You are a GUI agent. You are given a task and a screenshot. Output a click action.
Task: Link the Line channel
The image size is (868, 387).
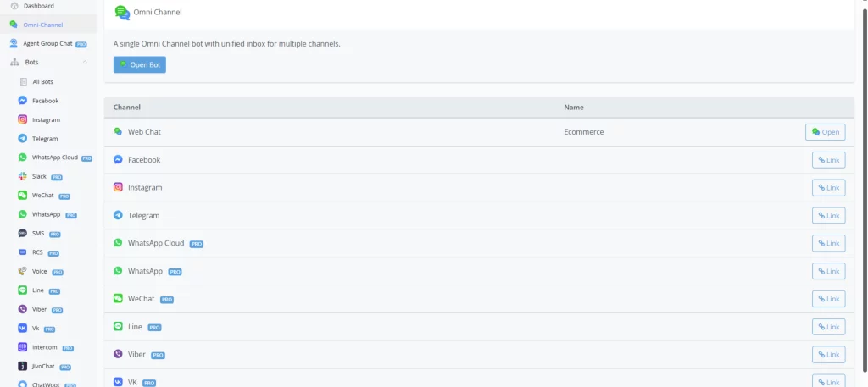click(829, 327)
